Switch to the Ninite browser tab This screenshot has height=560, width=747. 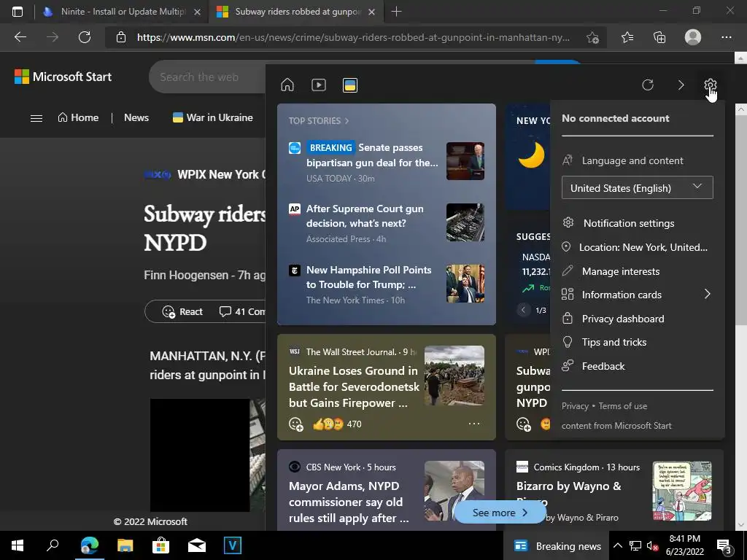[x=121, y=12]
